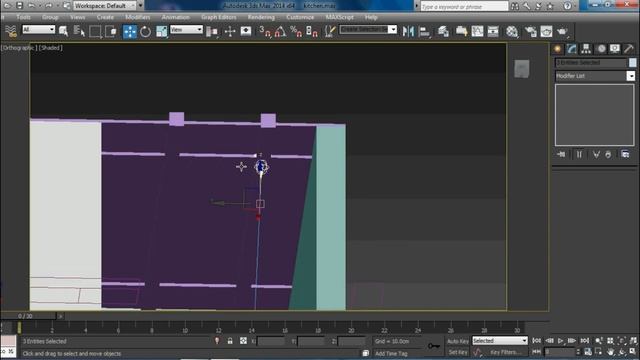The height and width of the screenshot is (360, 640).
Task: Open the selection filter 'All' dropdown
Action: [x=39, y=29]
